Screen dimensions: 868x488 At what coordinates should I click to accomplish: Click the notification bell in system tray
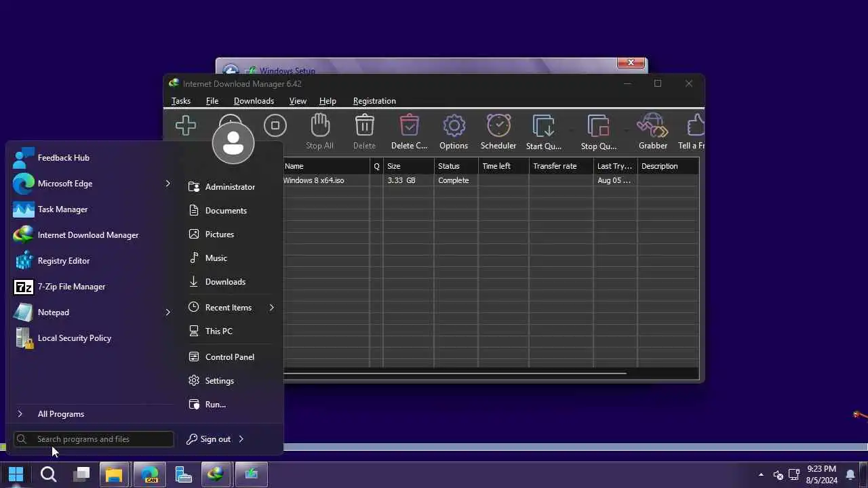[850, 474]
